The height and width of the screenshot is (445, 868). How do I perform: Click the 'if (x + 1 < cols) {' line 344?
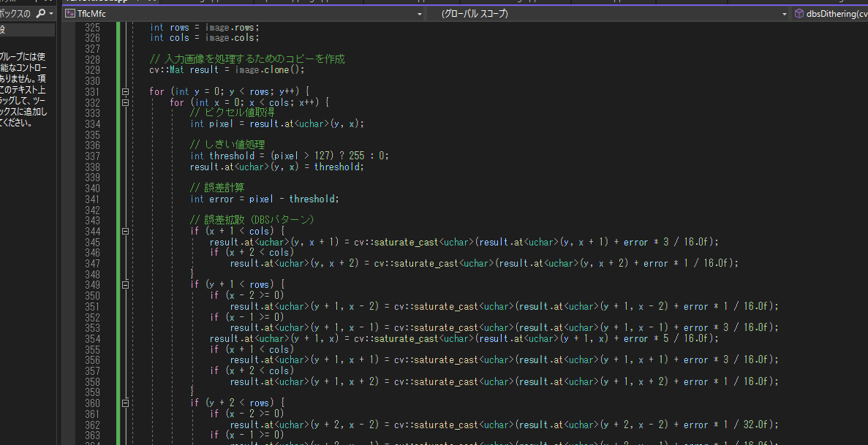[238, 232]
